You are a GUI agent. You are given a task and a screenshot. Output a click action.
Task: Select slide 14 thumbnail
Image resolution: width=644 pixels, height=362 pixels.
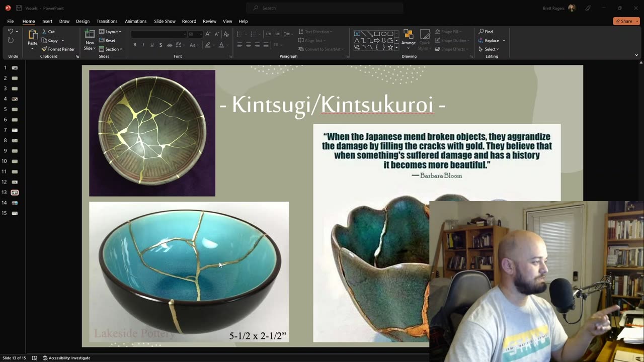point(15,203)
